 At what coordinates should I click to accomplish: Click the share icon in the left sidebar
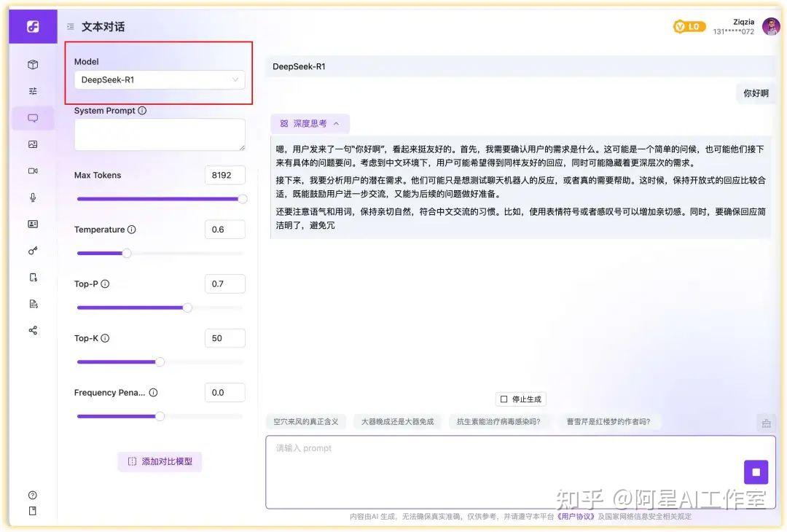click(x=33, y=329)
